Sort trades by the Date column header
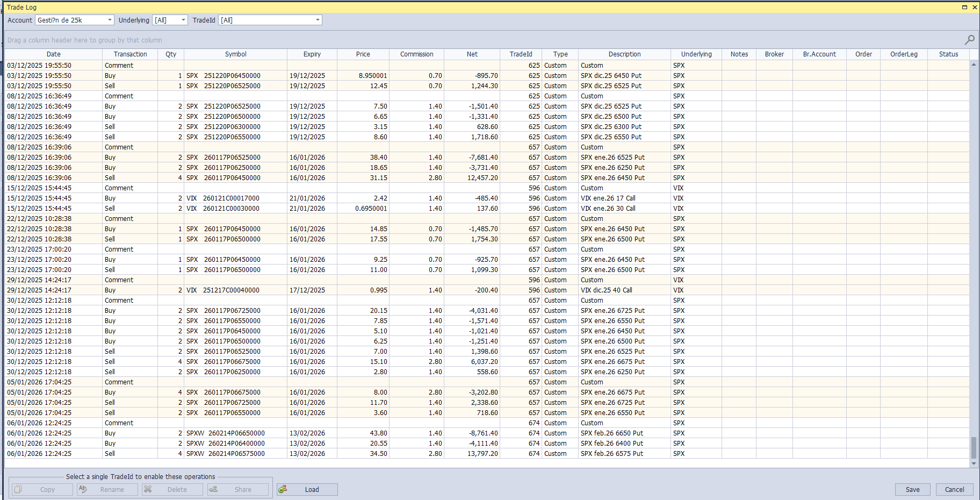The image size is (980, 500). [x=53, y=54]
